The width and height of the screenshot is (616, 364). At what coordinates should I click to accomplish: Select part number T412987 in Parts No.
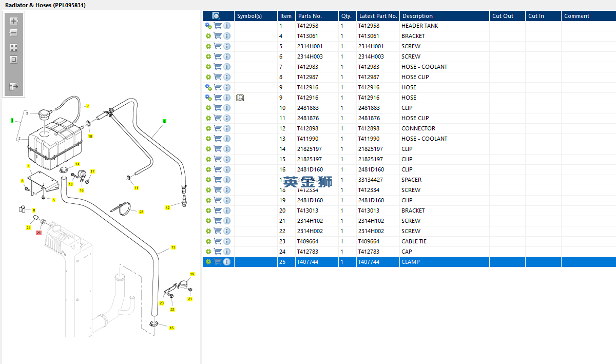307,77
